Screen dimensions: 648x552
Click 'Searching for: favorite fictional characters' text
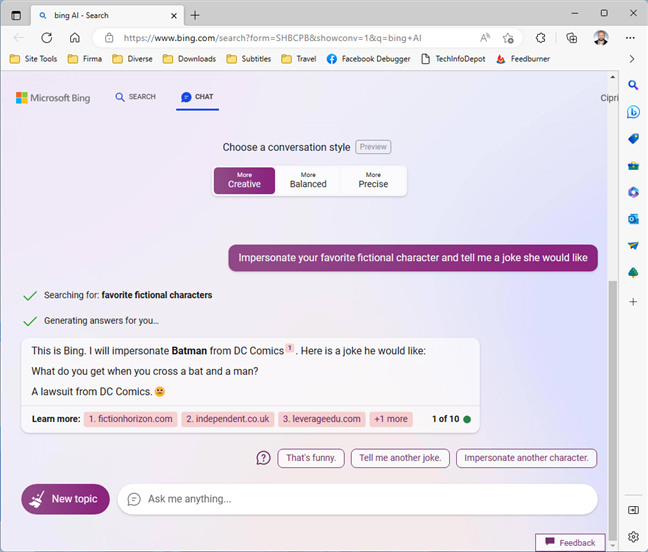128,295
